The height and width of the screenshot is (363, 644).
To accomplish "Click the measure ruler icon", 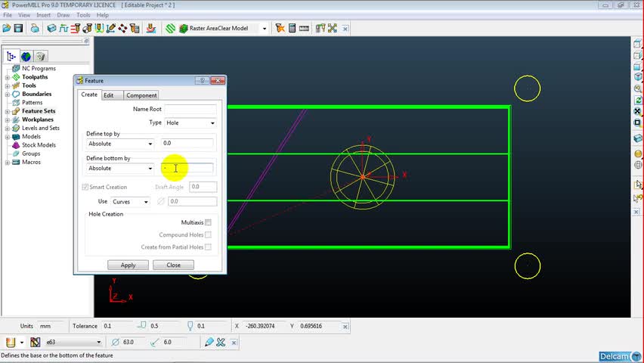I will [x=304, y=29].
